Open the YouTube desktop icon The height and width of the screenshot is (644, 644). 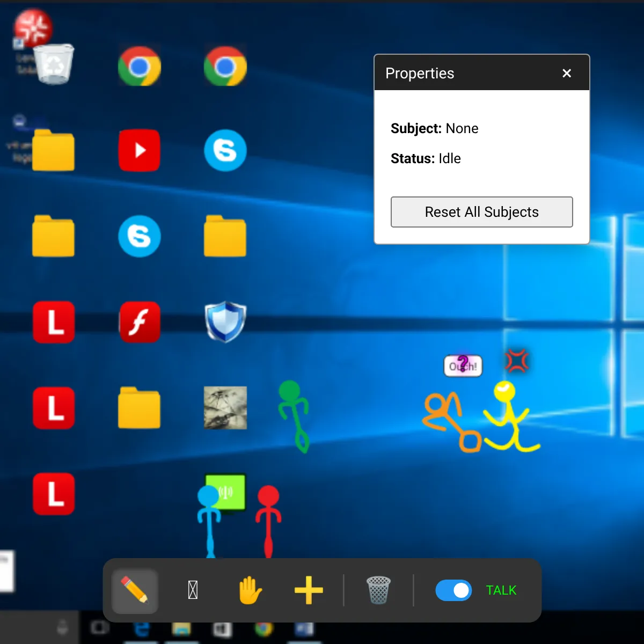[x=140, y=150]
